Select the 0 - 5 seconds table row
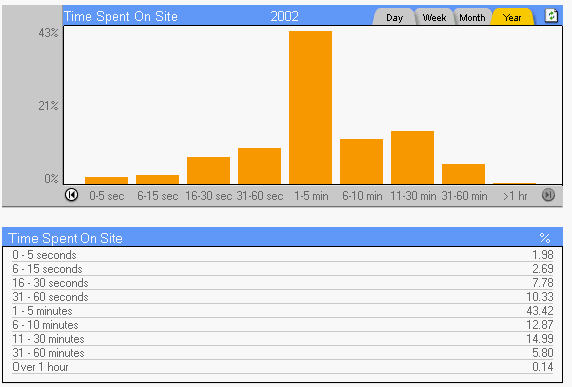572x387 pixels. click(283, 255)
